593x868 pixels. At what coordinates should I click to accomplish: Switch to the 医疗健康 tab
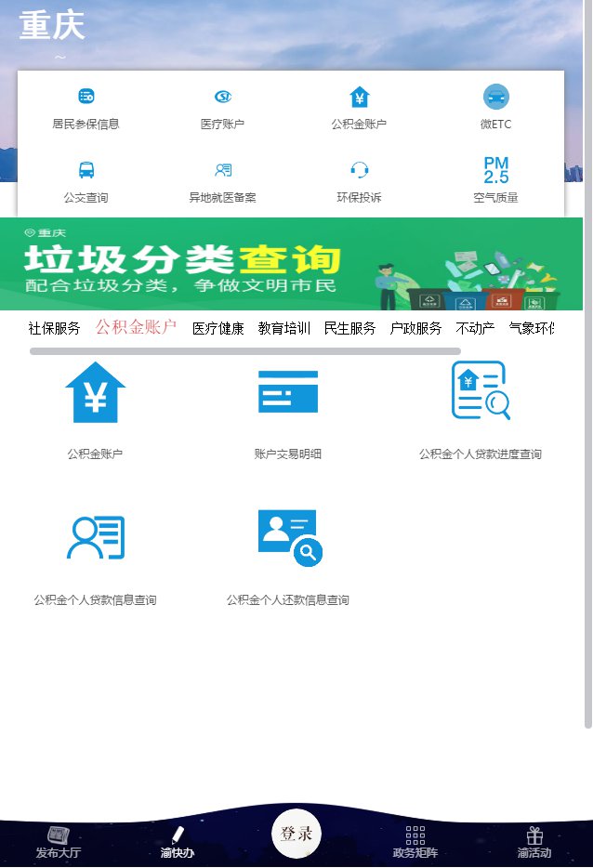pos(218,328)
